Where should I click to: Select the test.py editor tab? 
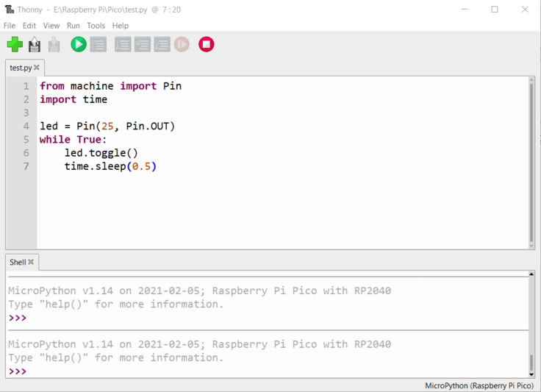click(x=21, y=68)
